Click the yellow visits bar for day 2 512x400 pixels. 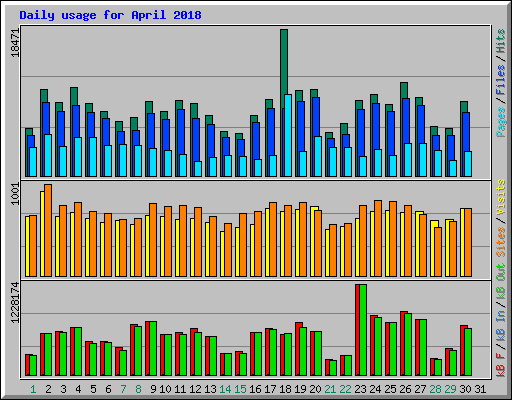point(42,234)
